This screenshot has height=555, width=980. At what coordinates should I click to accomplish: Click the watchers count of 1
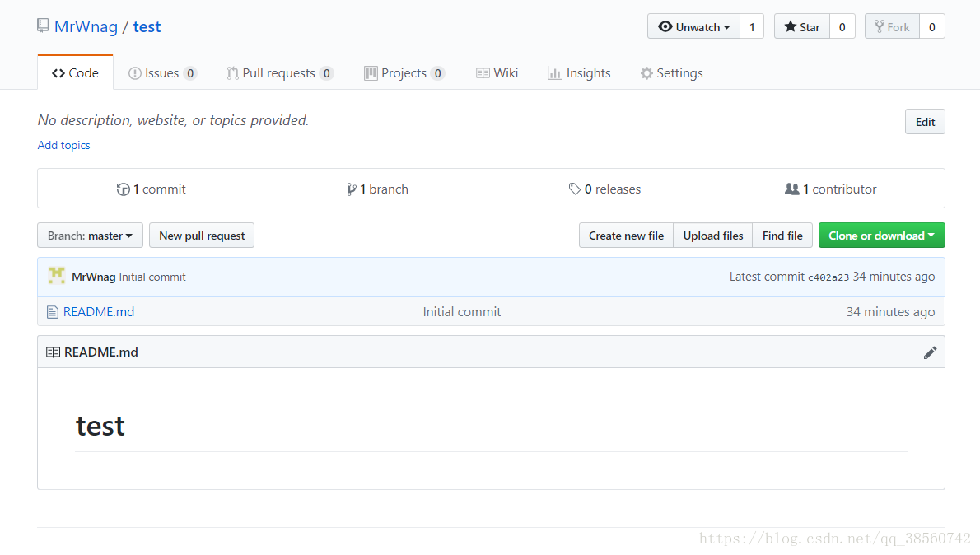(752, 27)
